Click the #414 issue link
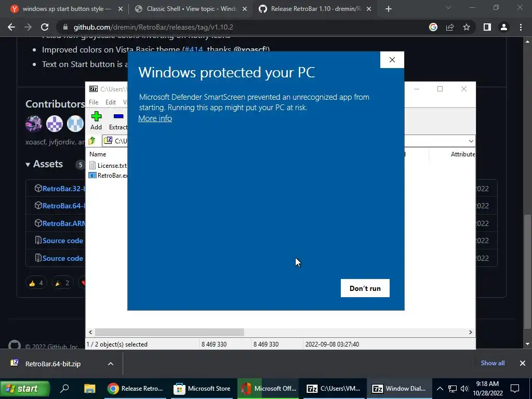Screen dimensions: 532x399 [194, 49]
